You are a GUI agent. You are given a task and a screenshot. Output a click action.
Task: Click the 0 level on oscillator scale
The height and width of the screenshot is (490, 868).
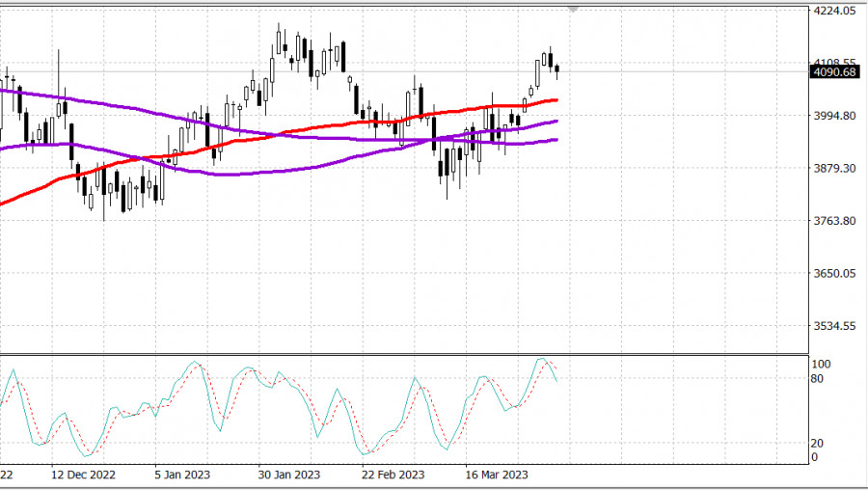[x=814, y=457]
